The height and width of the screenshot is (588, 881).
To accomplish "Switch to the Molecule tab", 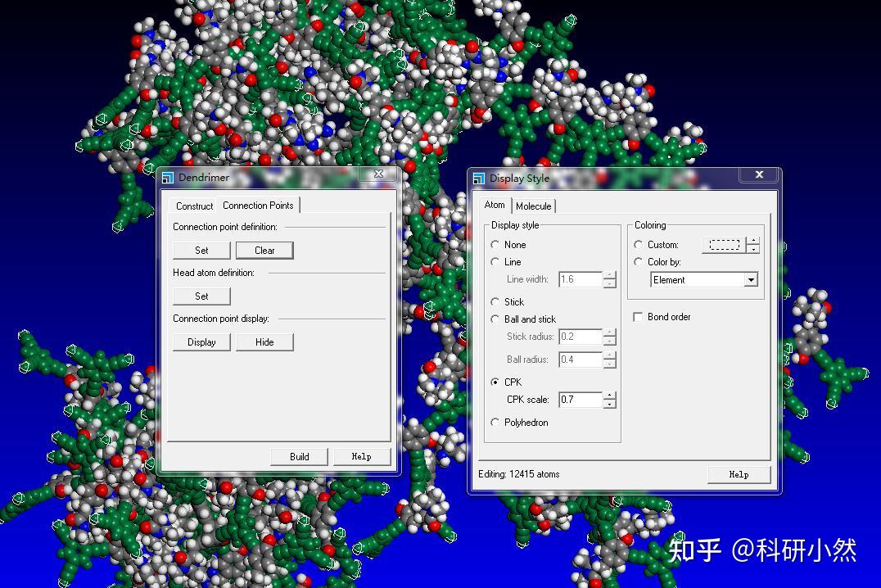I will pos(534,206).
